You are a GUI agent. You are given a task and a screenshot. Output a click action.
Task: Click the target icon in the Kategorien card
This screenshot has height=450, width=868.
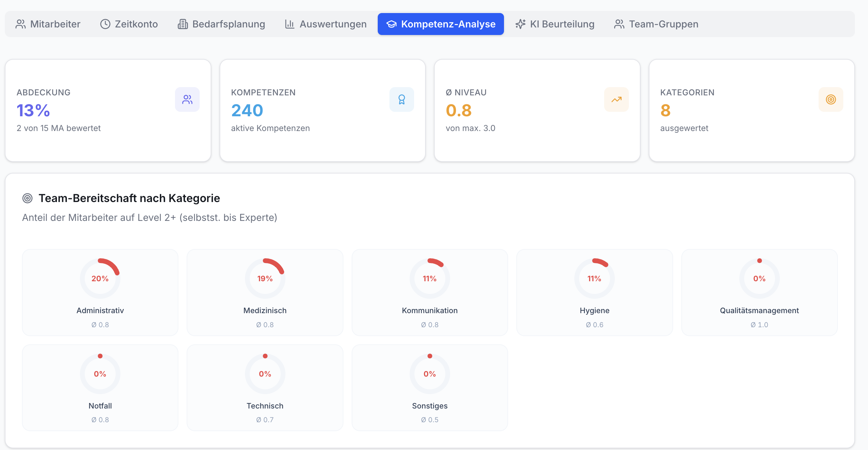tap(831, 99)
